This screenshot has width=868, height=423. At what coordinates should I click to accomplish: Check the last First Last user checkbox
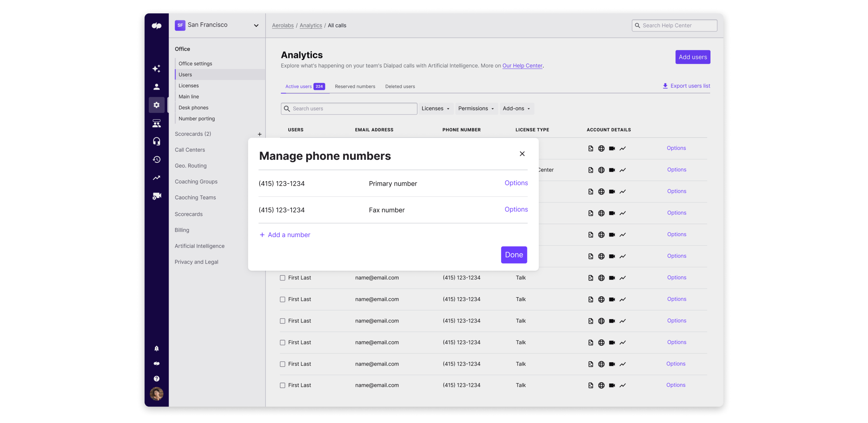pyautogui.click(x=282, y=385)
